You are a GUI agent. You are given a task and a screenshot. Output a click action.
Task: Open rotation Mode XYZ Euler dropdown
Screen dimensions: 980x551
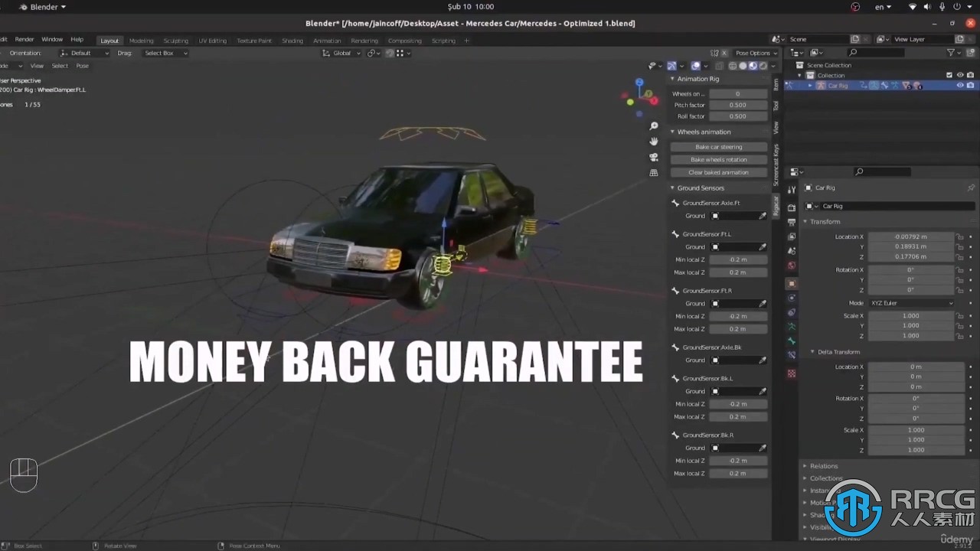911,303
